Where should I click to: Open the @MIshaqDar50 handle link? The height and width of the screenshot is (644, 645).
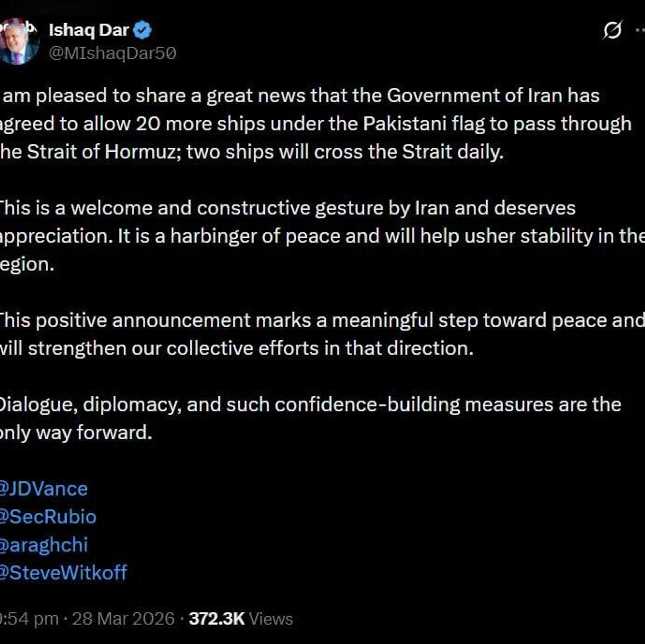(113, 53)
